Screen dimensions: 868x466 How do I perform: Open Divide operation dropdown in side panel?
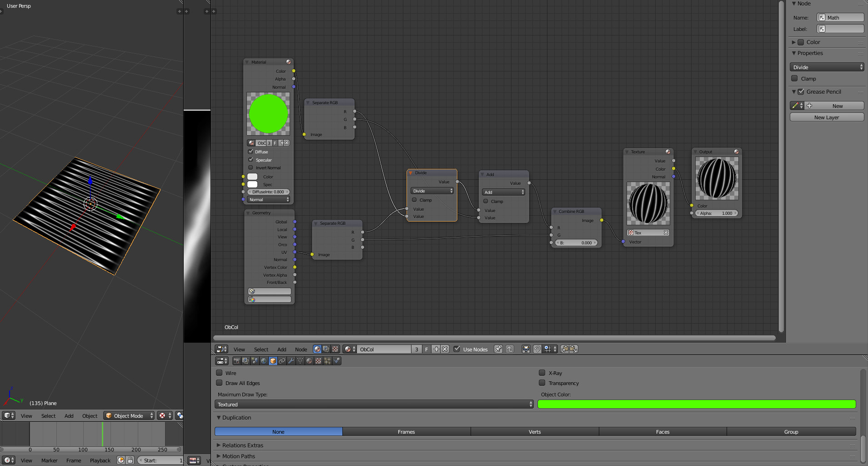(x=827, y=67)
